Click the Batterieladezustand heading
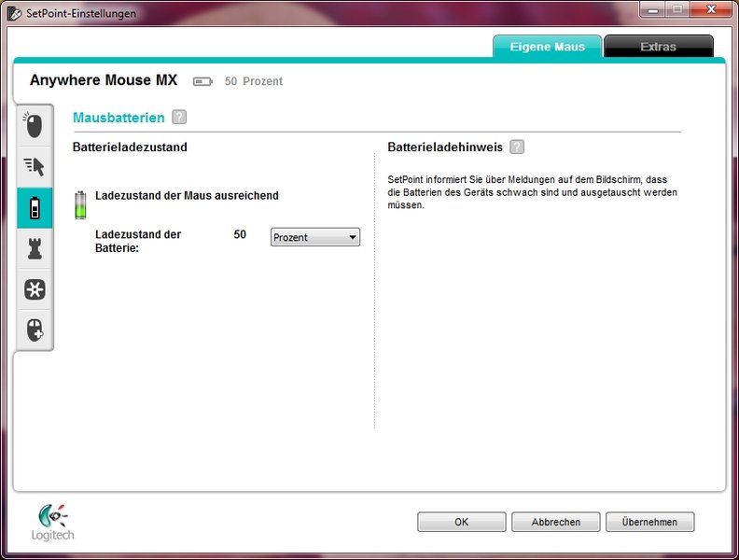 130,147
